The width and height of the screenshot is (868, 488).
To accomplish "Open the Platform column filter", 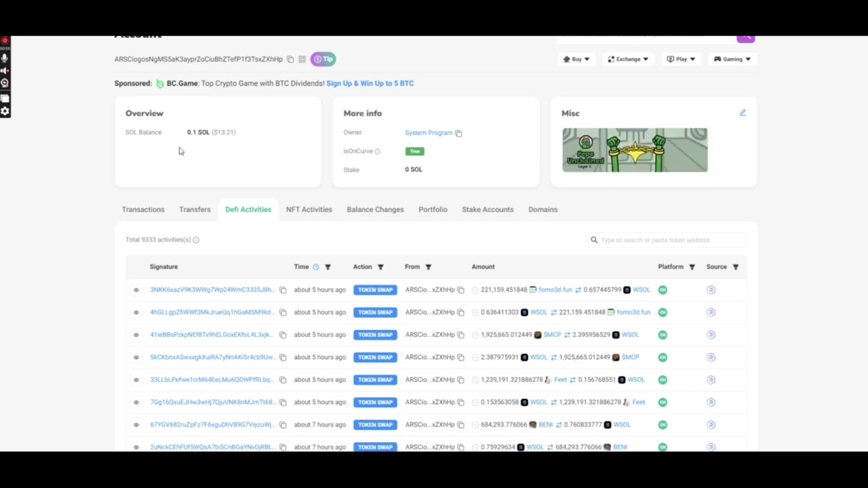I will [x=692, y=267].
